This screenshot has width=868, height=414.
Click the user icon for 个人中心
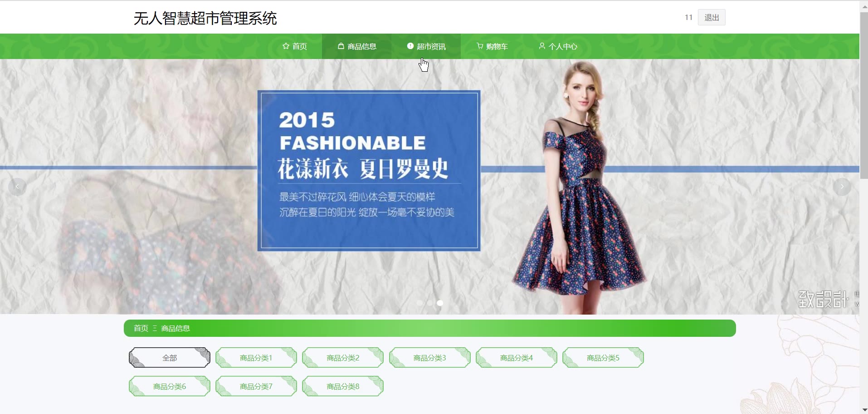tap(542, 46)
